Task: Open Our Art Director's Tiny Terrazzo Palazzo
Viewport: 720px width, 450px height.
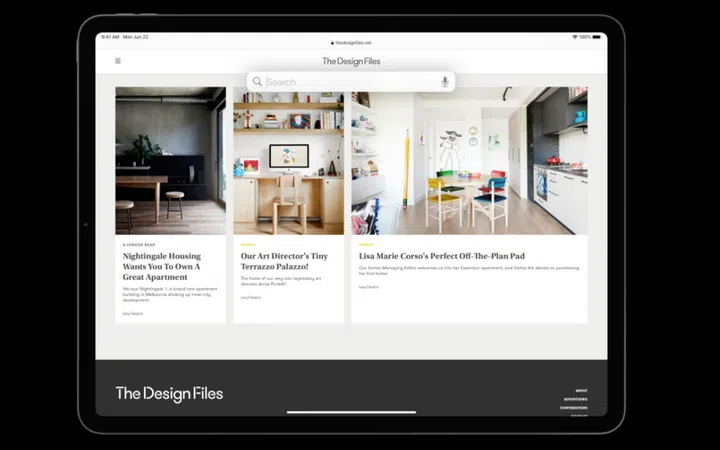Action: tap(284, 261)
